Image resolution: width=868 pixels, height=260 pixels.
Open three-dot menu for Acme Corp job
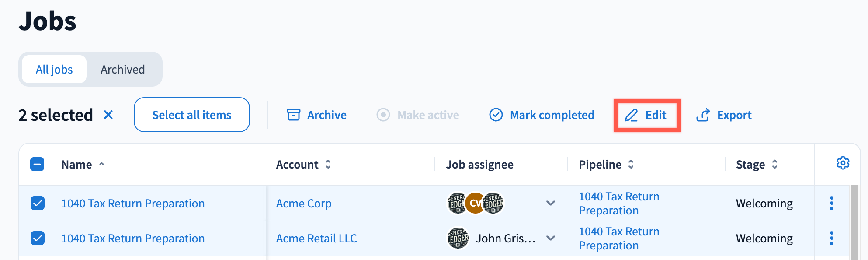[x=831, y=203]
